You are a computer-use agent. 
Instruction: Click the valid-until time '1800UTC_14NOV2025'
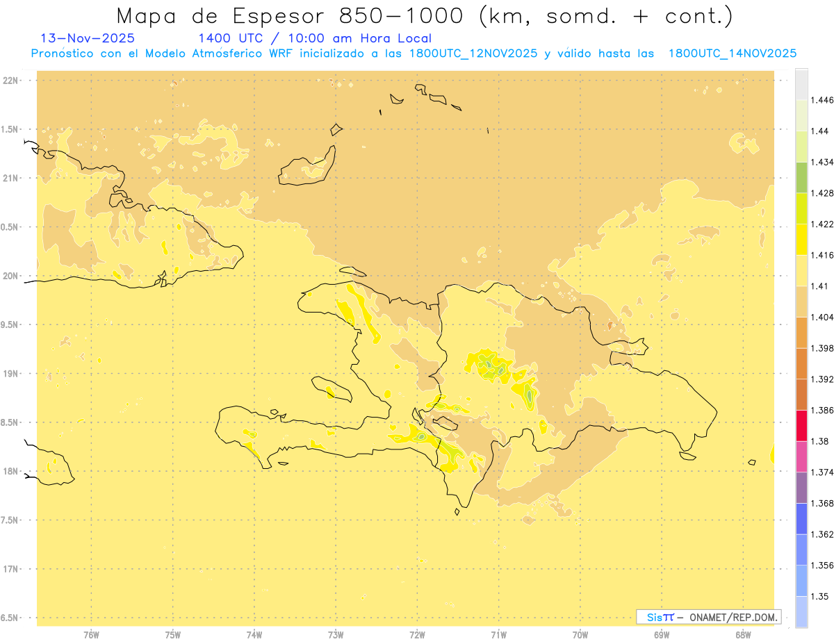coord(733,53)
